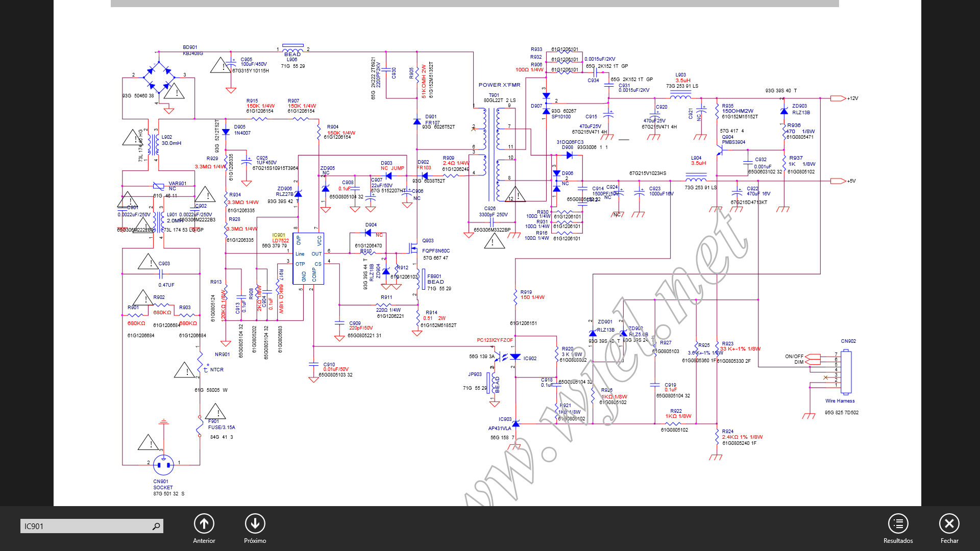980x551 pixels.
Task: Click the Wire Harness connector label
Action: pyautogui.click(x=840, y=401)
